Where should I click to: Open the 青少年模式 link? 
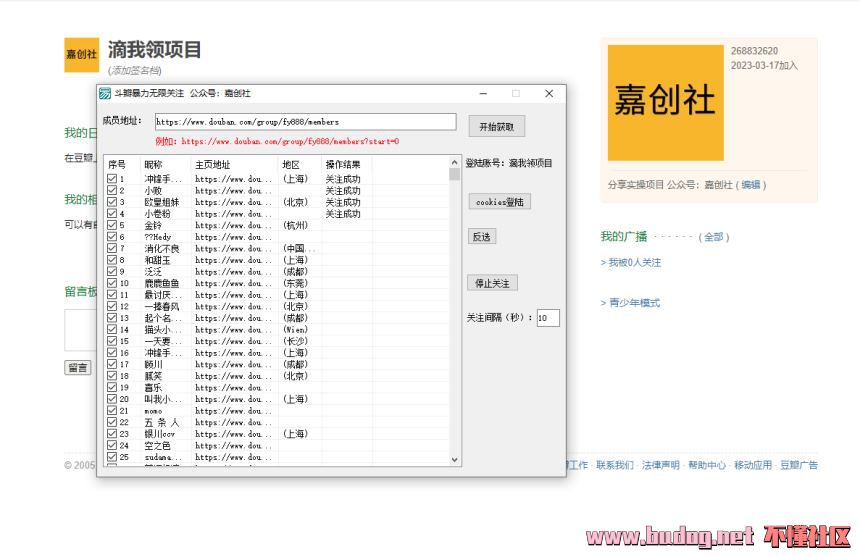[635, 303]
